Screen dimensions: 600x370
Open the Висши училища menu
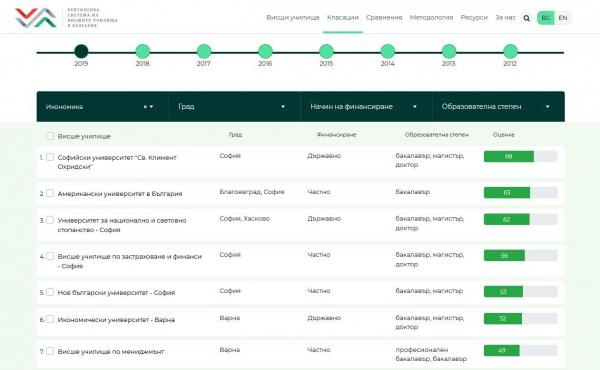[x=293, y=18]
